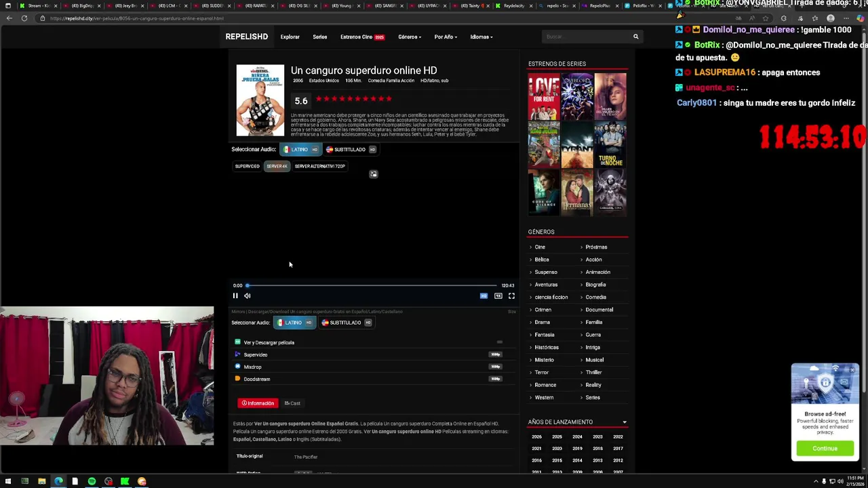Select SUBTITULADO audio above the player
The height and width of the screenshot is (488, 868).
pos(350,150)
